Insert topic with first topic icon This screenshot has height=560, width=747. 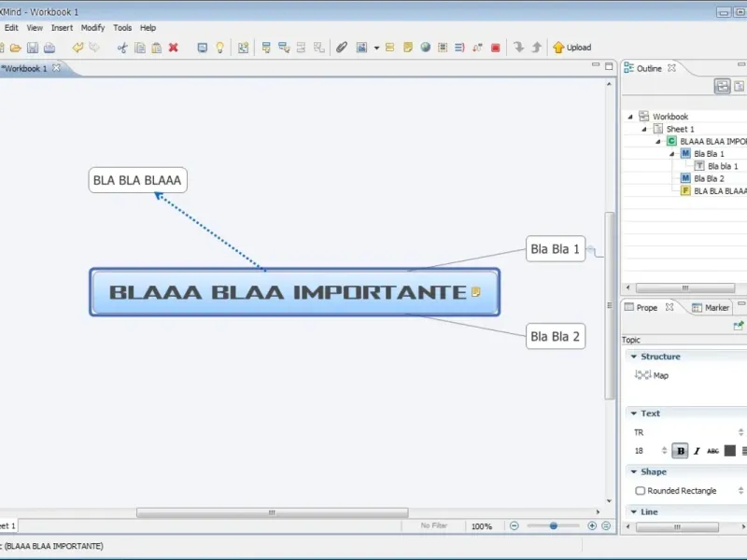point(266,48)
